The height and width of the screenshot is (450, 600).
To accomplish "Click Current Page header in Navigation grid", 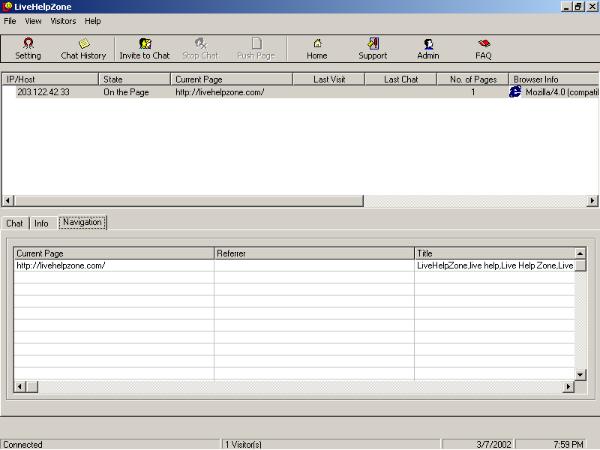I will (114, 253).
